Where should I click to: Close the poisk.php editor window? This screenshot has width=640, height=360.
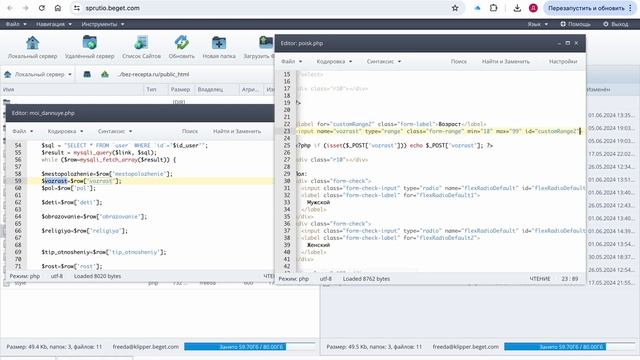576,43
